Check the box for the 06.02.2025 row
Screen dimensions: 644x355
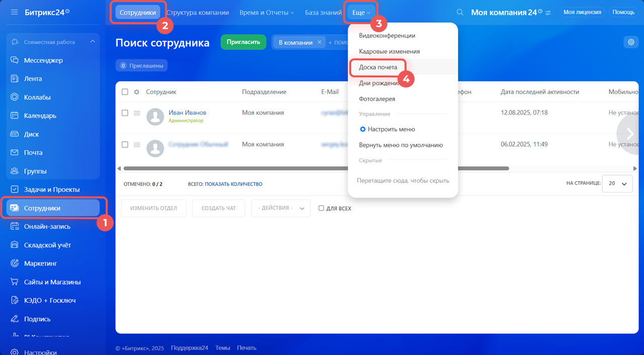point(125,145)
